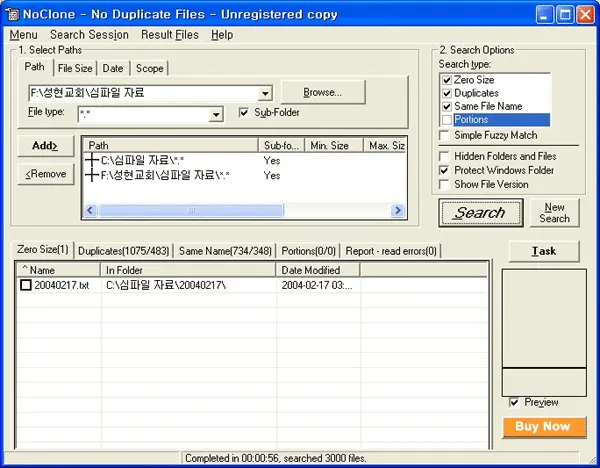Check the Simple Fuzzy Match option
The image size is (600, 468).
446,134
